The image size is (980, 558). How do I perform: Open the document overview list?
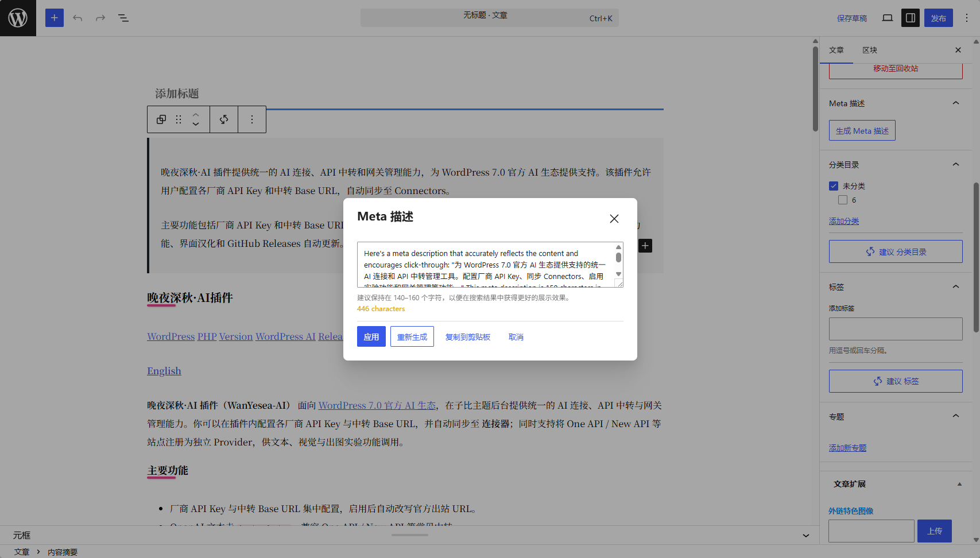[x=123, y=18]
